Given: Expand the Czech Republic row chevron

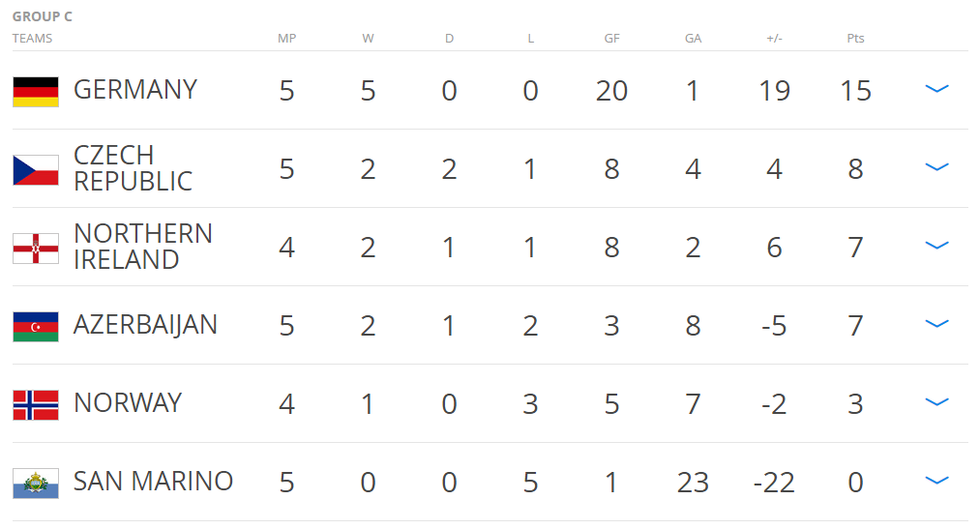Looking at the screenshot, I should [x=936, y=167].
